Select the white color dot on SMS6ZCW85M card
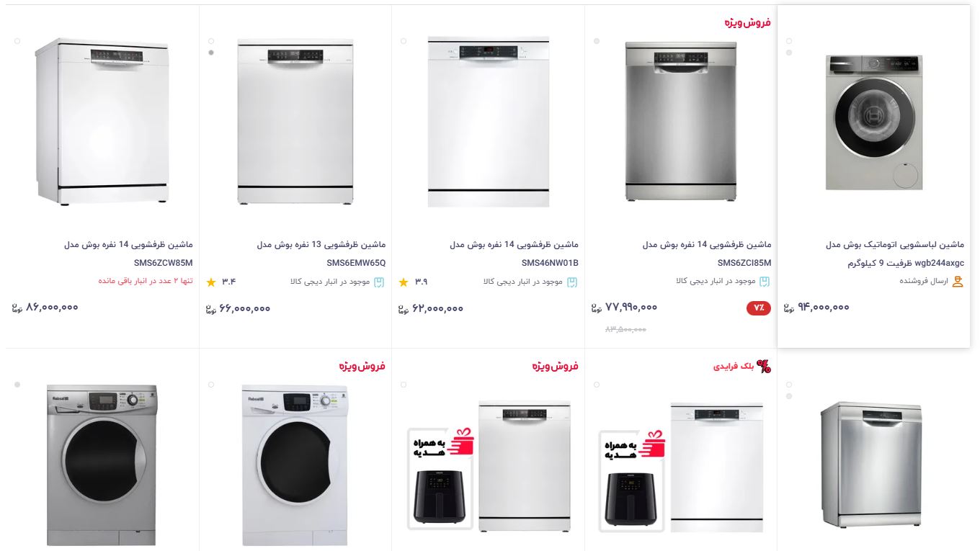 tap(17, 41)
